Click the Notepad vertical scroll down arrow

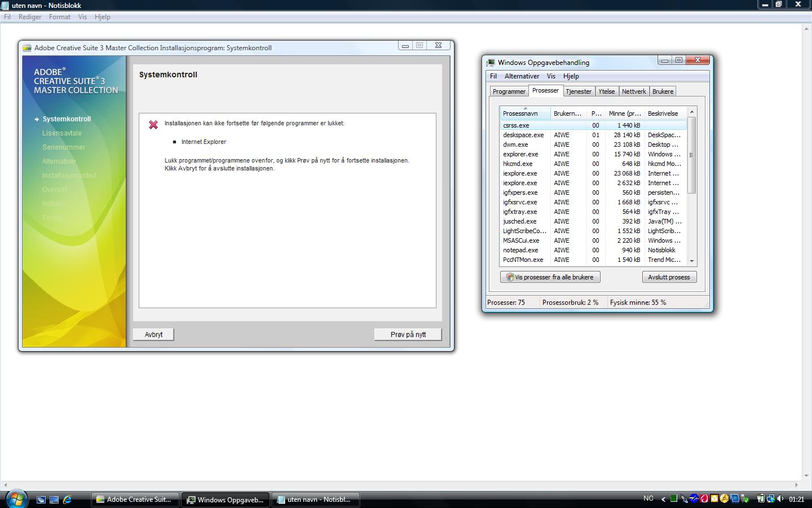(x=807, y=476)
